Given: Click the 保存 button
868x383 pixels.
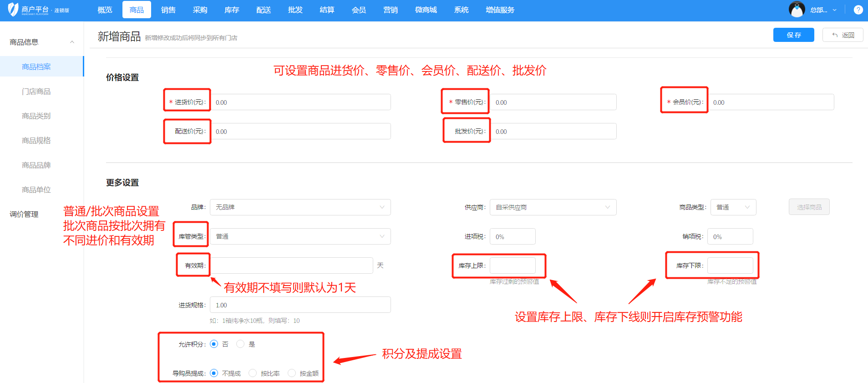Looking at the screenshot, I should (x=793, y=35).
